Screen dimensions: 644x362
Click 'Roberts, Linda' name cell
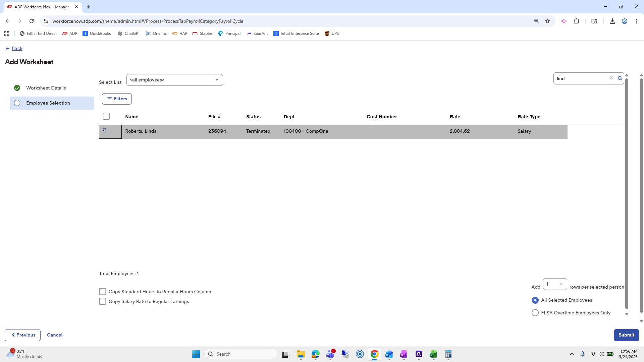141,131
